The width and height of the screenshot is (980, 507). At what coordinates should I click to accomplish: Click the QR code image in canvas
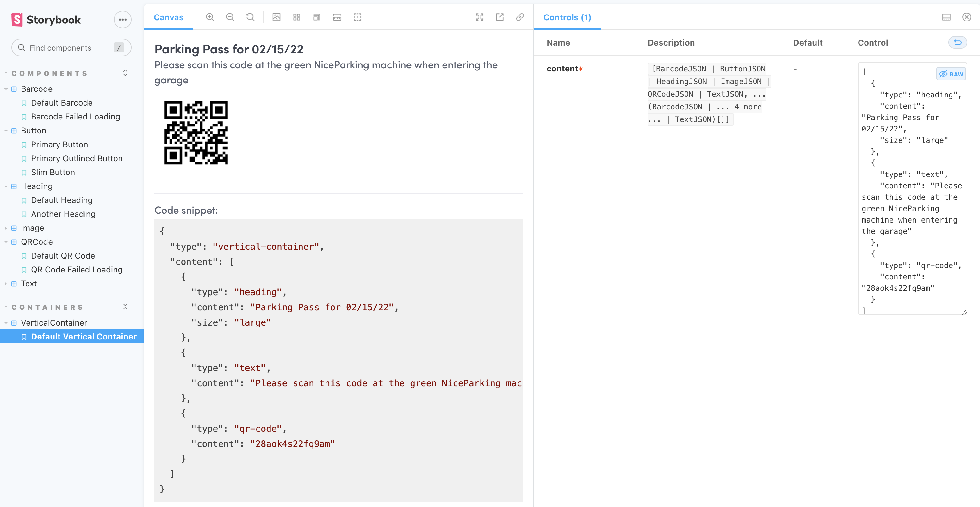coord(196,133)
